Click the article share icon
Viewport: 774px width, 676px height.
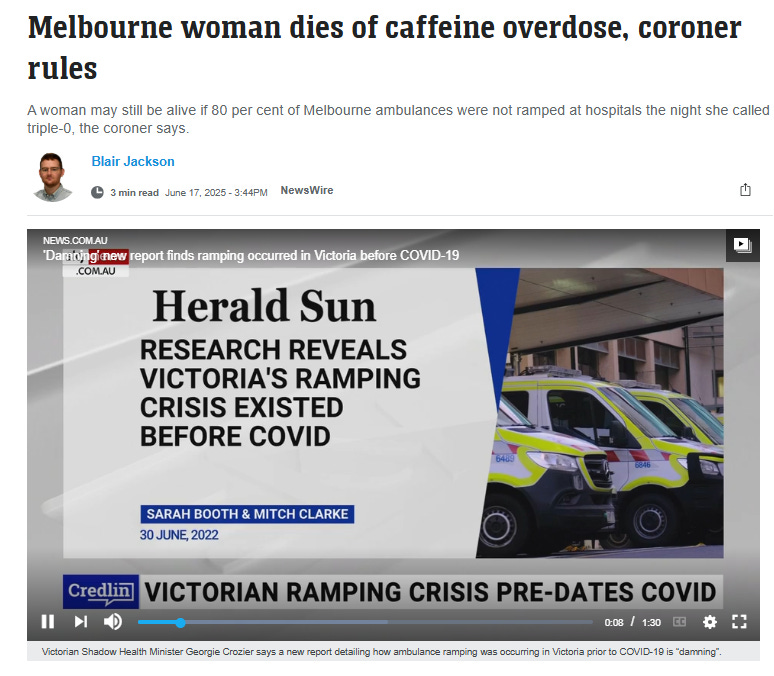(x=745, y=190)
